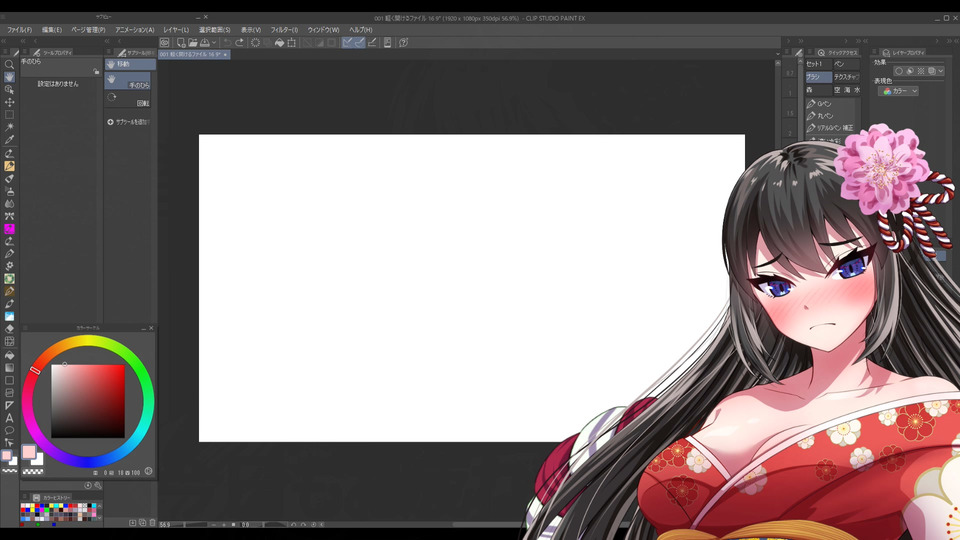Open the help question mark icon
The height and width of the screenshot is (540, 960).
tap(403, 42)
